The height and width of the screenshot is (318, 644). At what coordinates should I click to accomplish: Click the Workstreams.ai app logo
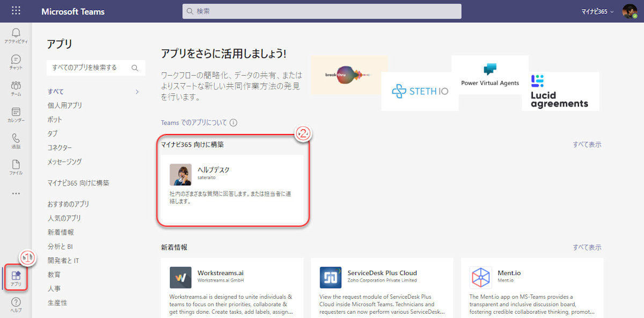point(180,277)
